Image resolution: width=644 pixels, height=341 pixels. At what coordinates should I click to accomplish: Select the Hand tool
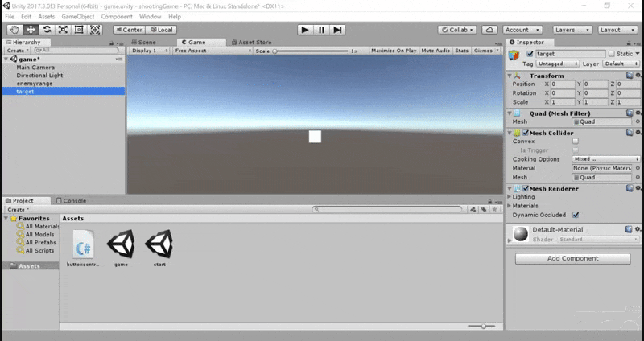pyautogui.click(x=14, y=30)
